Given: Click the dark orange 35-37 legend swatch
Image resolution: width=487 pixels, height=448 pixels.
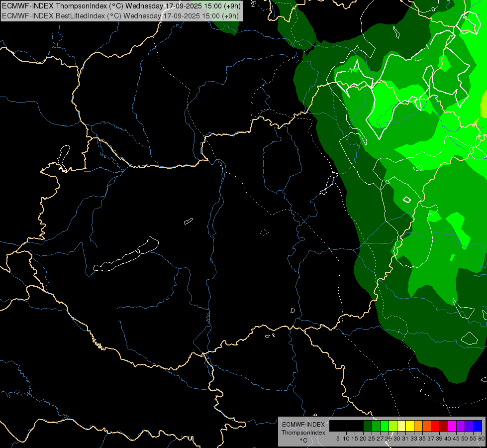Looking at the screenshot, I should click(x=427, y=426).
